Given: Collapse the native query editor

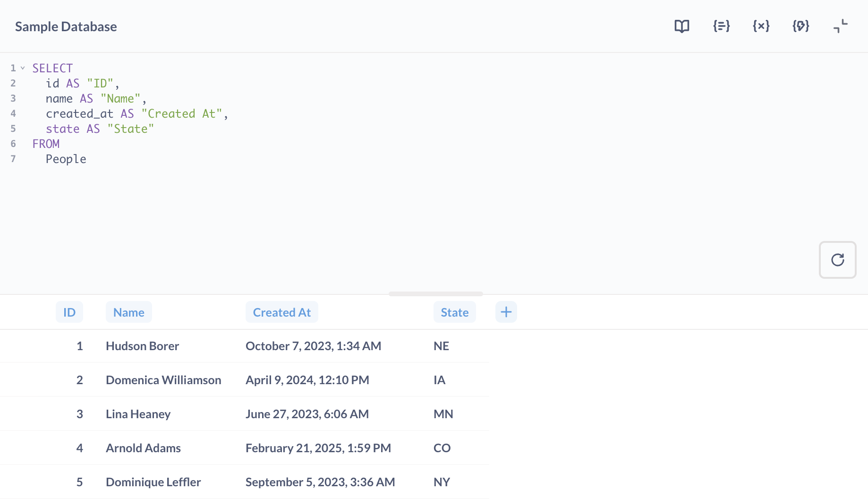Looking at the screenshot, I should 840,26.
